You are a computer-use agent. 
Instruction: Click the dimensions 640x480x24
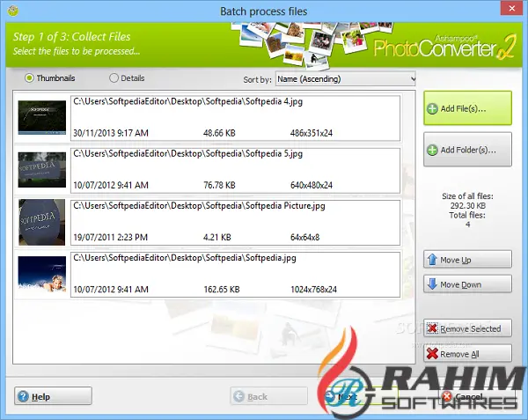312,185
